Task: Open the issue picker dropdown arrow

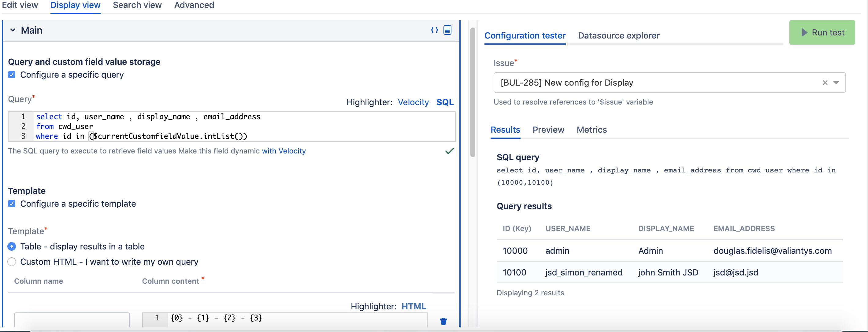Action: tap(836, 83)
